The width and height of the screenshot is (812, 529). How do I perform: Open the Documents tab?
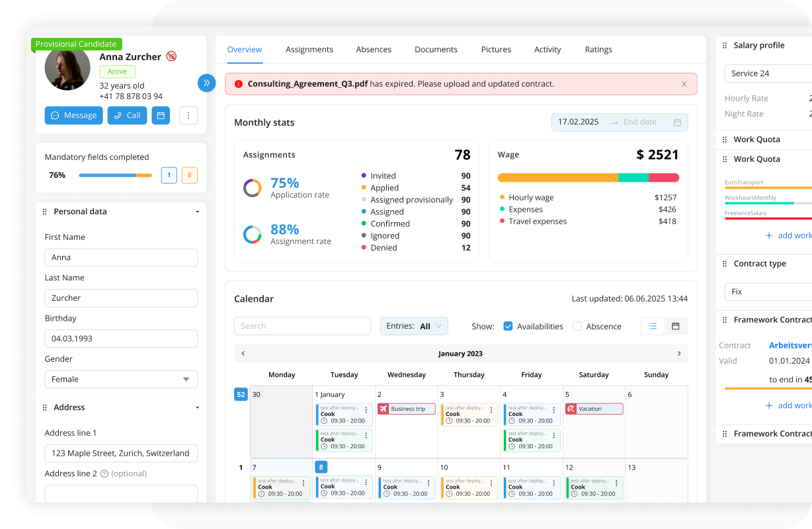pyautogui.click(x=436, y=50)
